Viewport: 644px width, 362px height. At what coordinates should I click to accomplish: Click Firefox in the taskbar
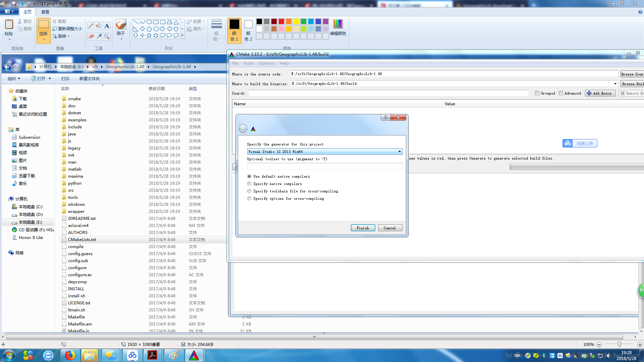tap(70, 355)
